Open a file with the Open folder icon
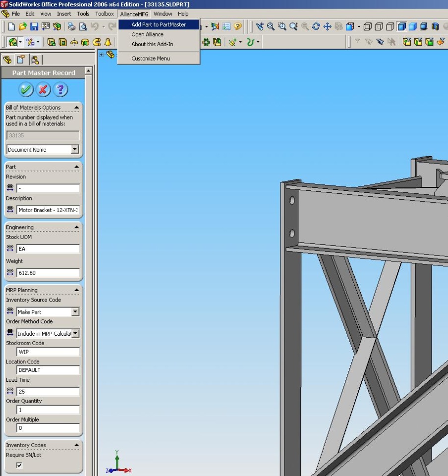 pos(23,27)
